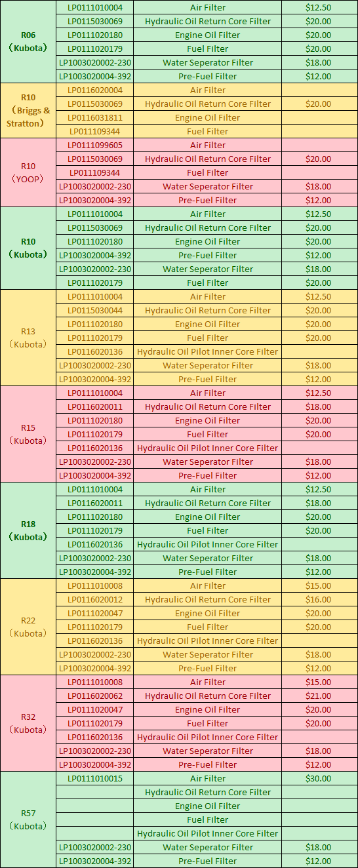Select the R18 (Kubota) model cell
358x868 pixels.
pyautogui.click(x=28, y=530)
